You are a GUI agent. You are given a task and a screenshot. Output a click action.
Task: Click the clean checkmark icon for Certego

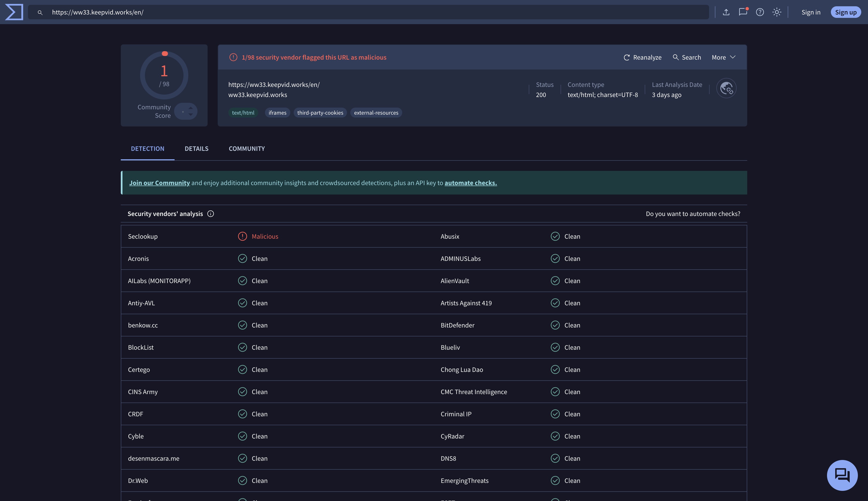242,369
